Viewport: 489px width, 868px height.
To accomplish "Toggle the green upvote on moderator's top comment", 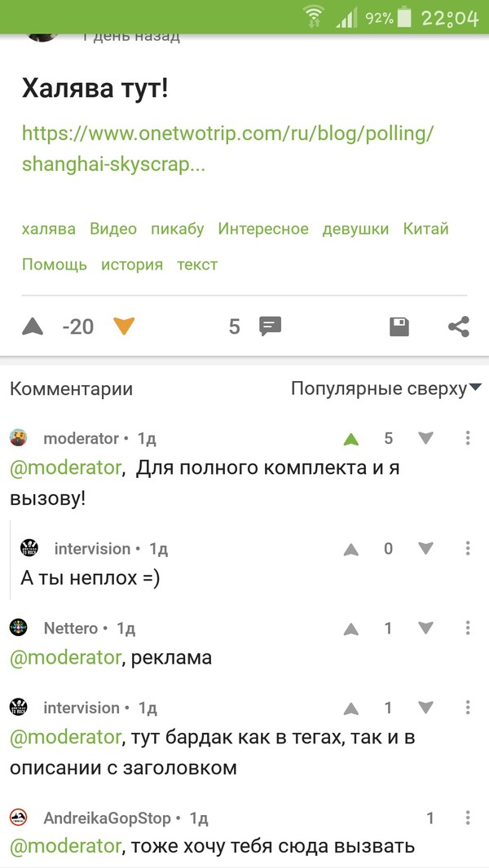I will (350, 437).
